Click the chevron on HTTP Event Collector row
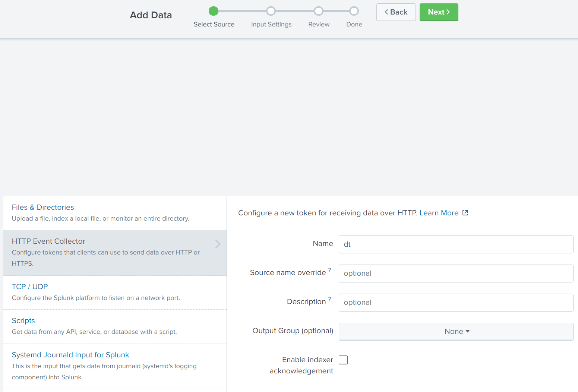 [218, 244]
